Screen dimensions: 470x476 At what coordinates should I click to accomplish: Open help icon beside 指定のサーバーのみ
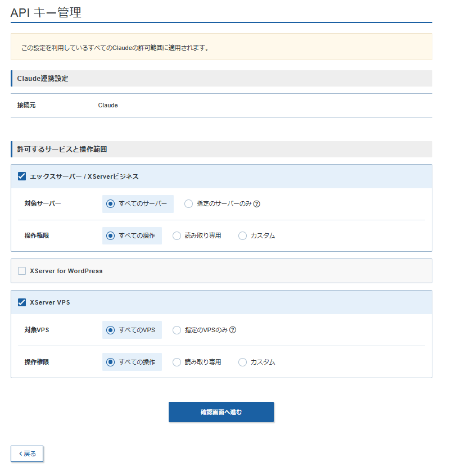[257, 204]
